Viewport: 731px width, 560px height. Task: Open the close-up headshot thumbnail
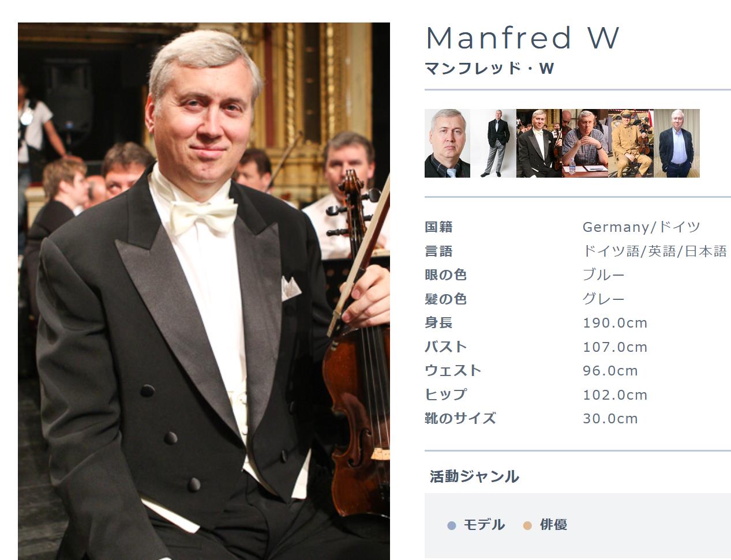click(447, 143)
